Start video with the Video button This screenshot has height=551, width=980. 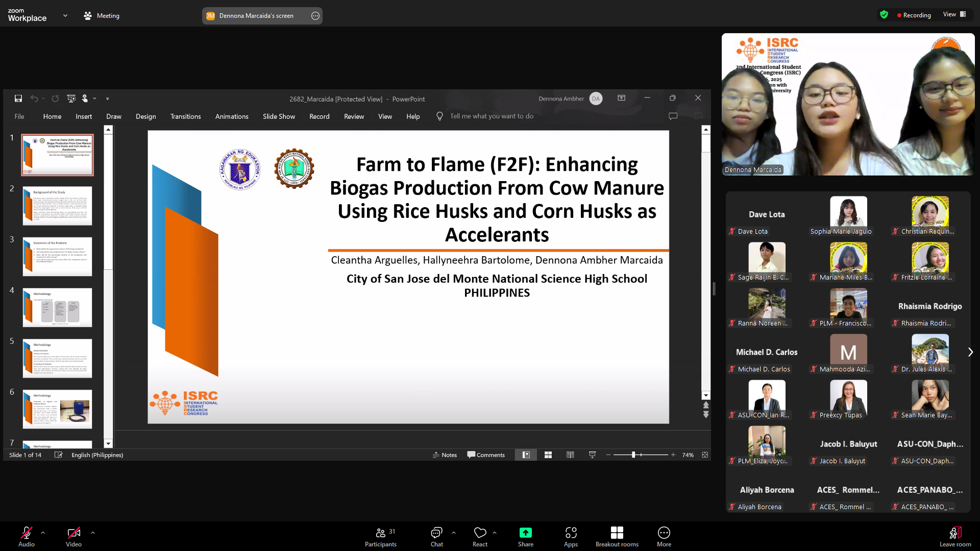coord(73,537)
